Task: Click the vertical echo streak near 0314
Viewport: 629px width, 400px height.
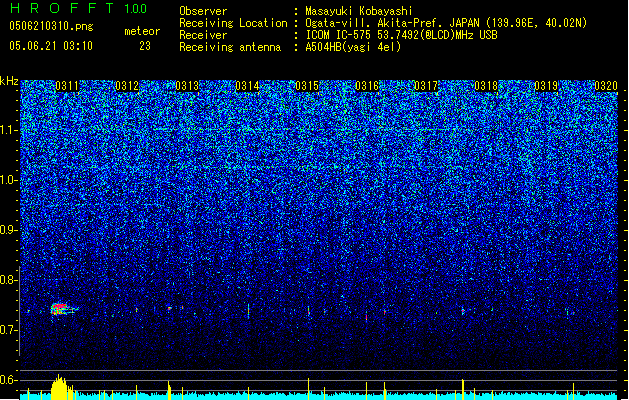Action: click(x=248, y=311)
